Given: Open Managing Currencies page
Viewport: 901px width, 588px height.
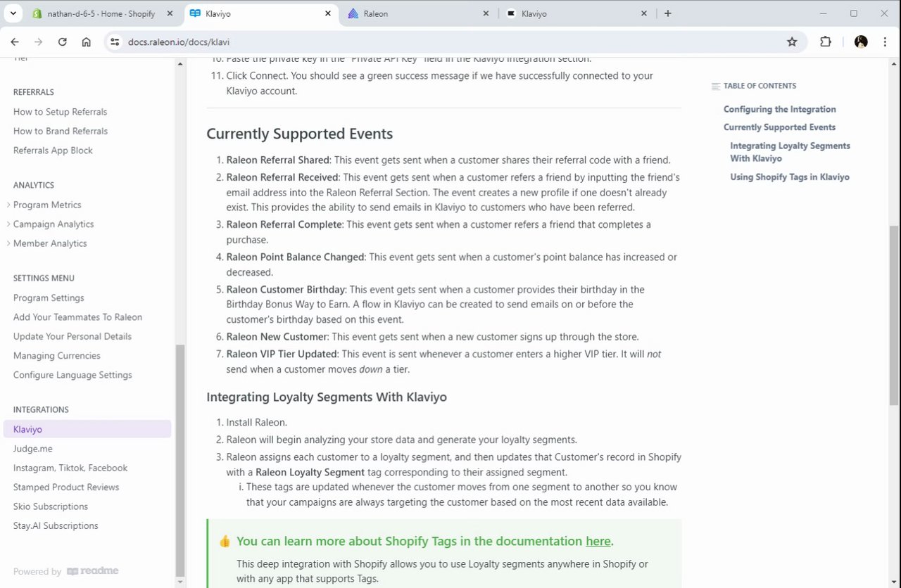Looking at the screenshot, I should [57, 356].
